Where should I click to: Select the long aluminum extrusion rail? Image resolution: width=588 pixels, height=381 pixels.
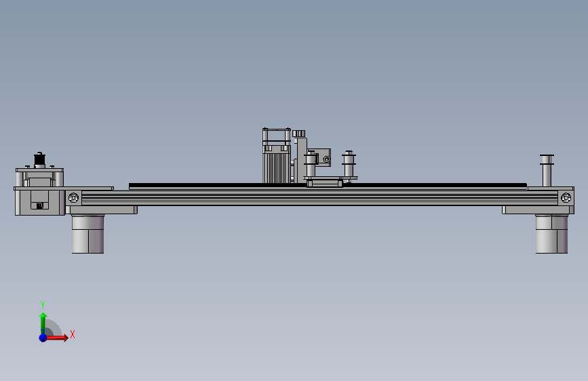[319, 198]
